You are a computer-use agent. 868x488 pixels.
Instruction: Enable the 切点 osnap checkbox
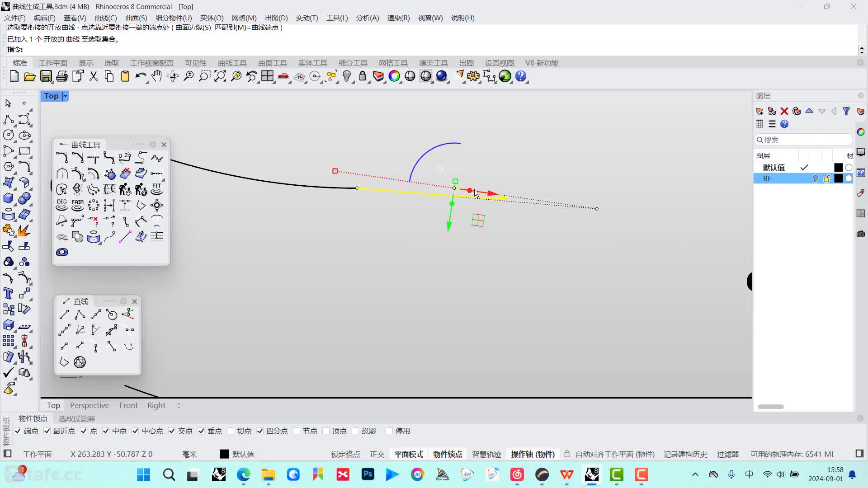point(231,431)
